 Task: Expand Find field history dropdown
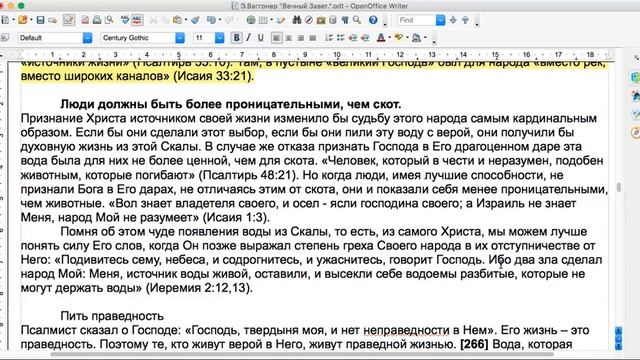[440, 20]
